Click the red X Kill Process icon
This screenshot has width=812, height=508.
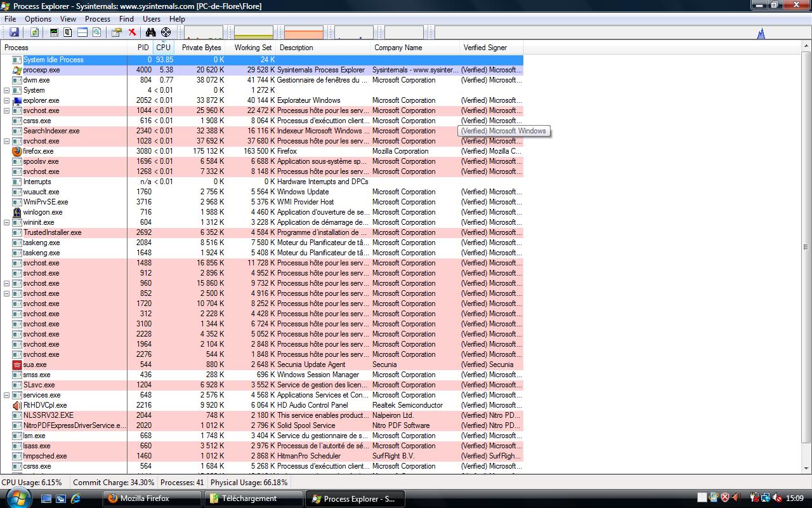click(132, 32)
